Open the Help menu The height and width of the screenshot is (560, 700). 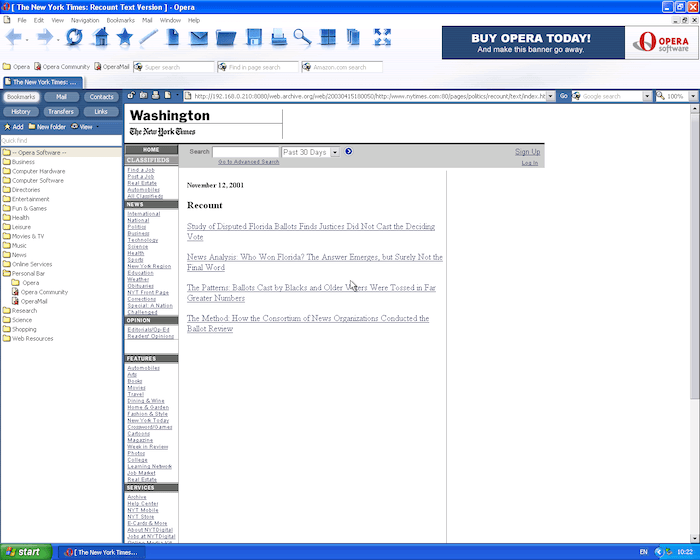tap(194, 20)
